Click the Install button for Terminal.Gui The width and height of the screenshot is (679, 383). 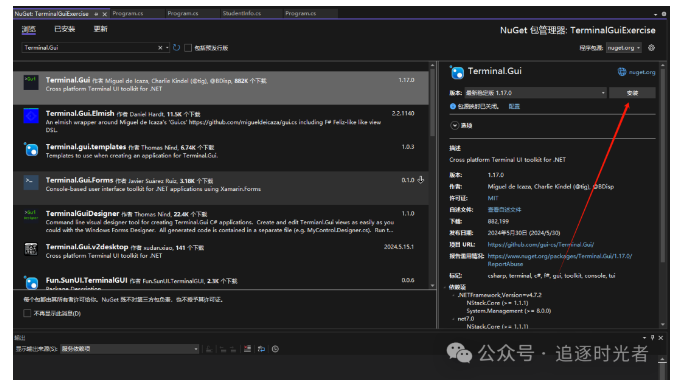pyautogui.click(x=632, y=93)
